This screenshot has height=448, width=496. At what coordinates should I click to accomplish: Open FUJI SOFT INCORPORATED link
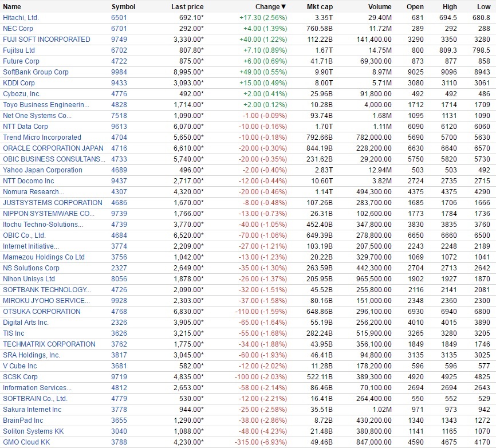coord(46,40)
